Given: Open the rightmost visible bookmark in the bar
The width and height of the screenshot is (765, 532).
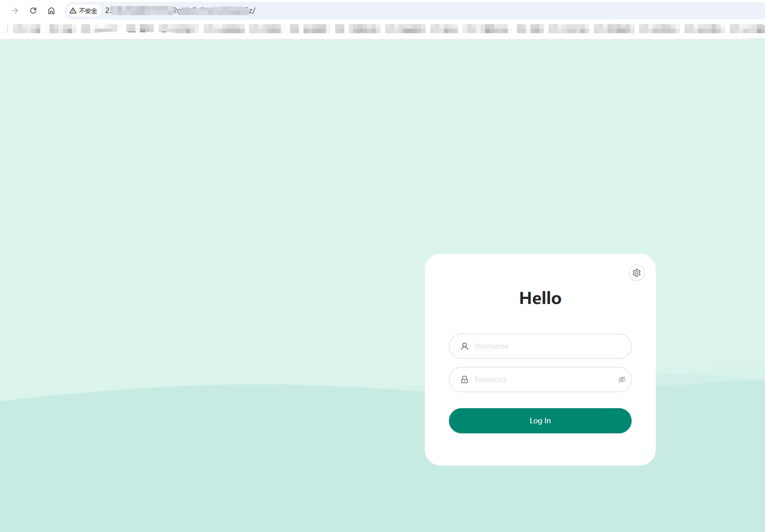Looking at the screenshot, I should (747, 29).
